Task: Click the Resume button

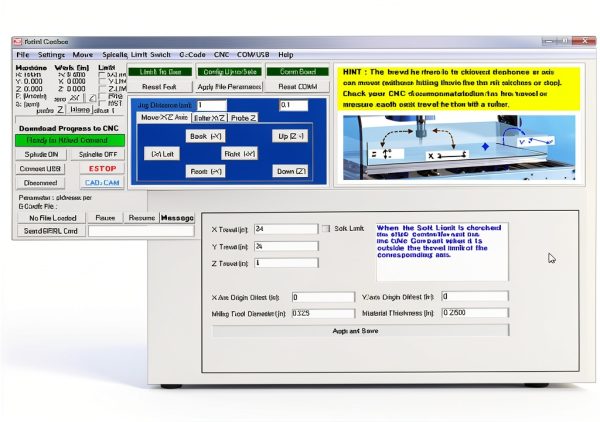Action: click(x=142, y=218)
